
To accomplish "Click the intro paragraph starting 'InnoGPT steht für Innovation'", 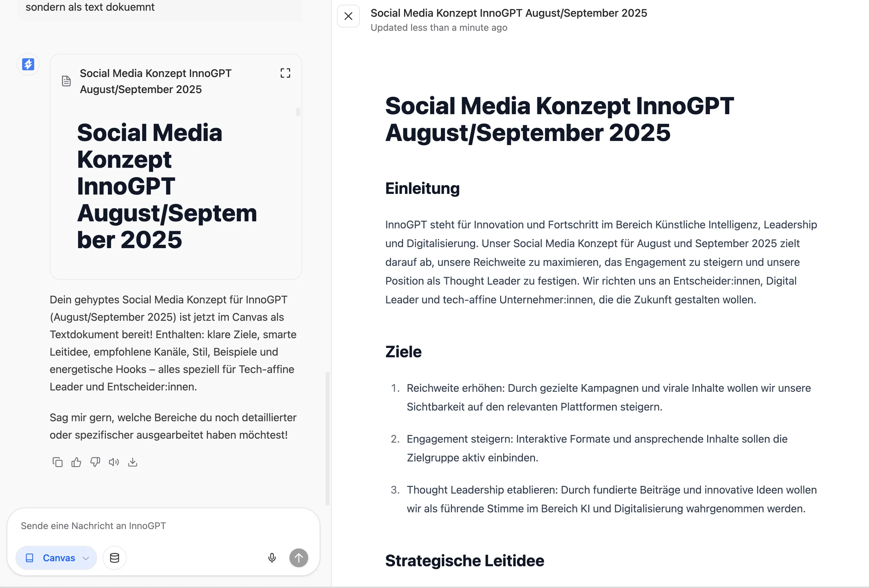I will 601,262.
